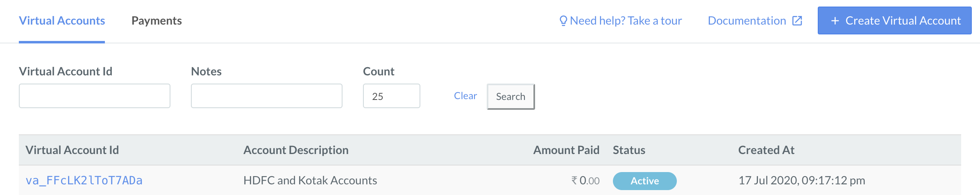Click the Create Virtual Account button
Screen dimensions: 980x195
[x=894, y=20]
